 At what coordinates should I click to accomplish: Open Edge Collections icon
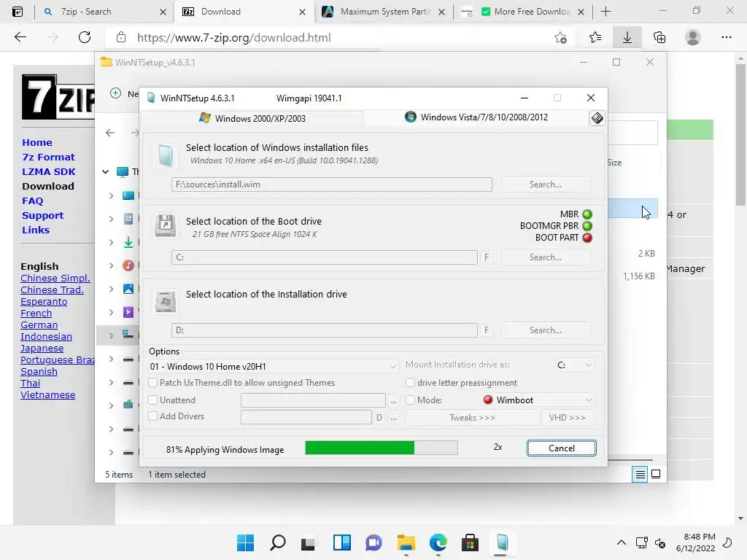click(659, 38)
